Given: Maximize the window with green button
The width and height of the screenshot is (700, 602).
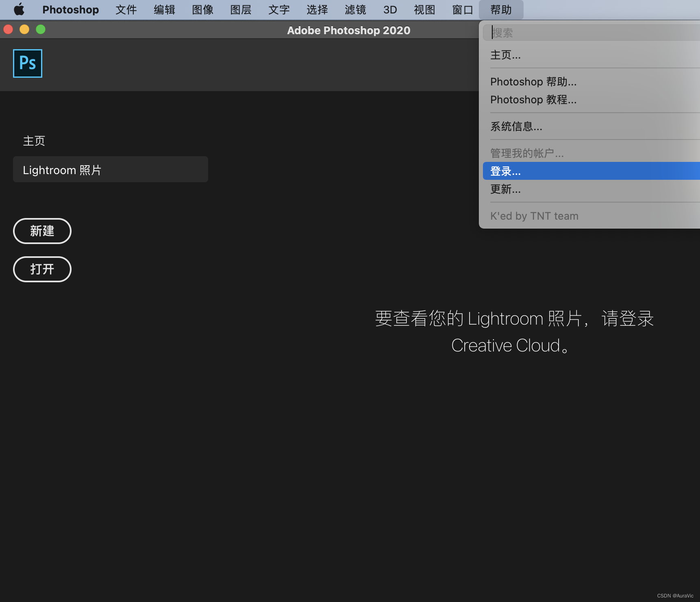Looking at the screenshot, I should (41, 29).
